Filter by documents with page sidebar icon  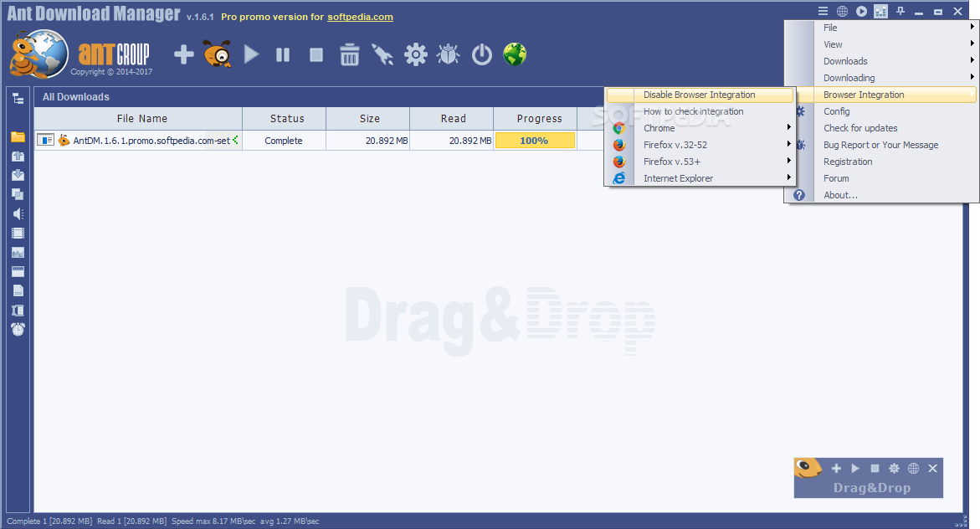tap(18, 290)
